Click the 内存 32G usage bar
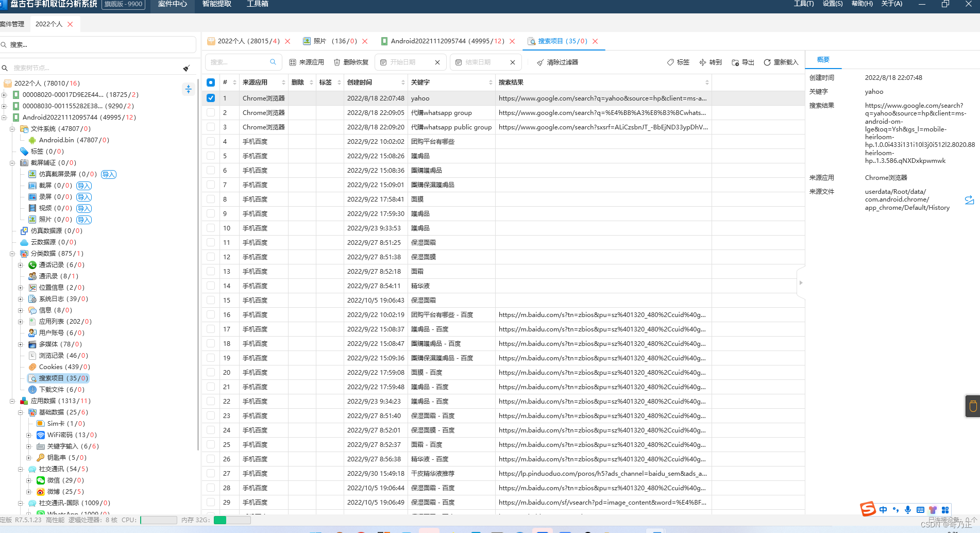 (232, 520)
